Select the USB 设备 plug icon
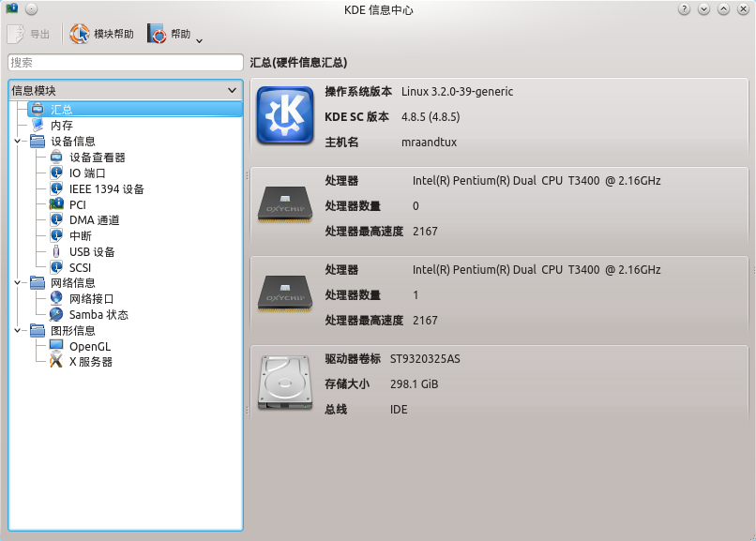Screen dimensions: 756x541 [56, 251]
